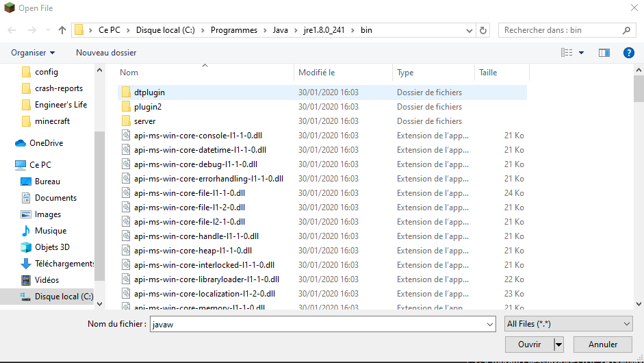644x363 pixels.
Task: Open Engineer's Life folder in sidebar
Action: tap(61, 105)
